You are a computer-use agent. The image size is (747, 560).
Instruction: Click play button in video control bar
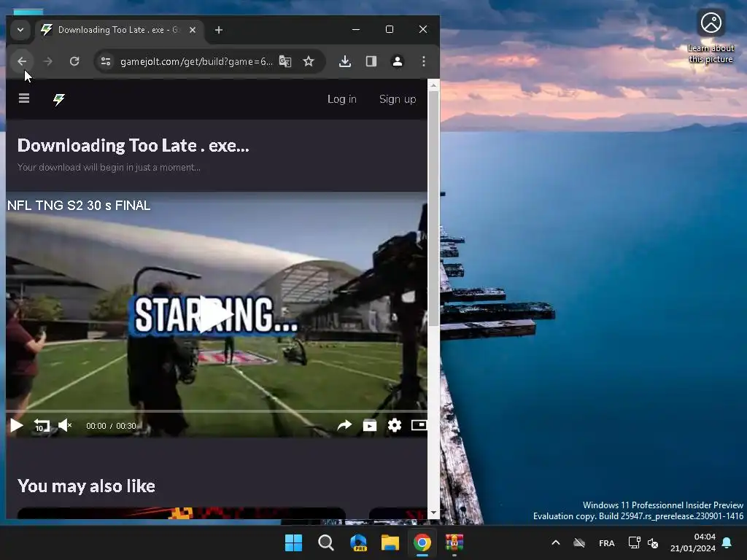(x=17, y=425)
